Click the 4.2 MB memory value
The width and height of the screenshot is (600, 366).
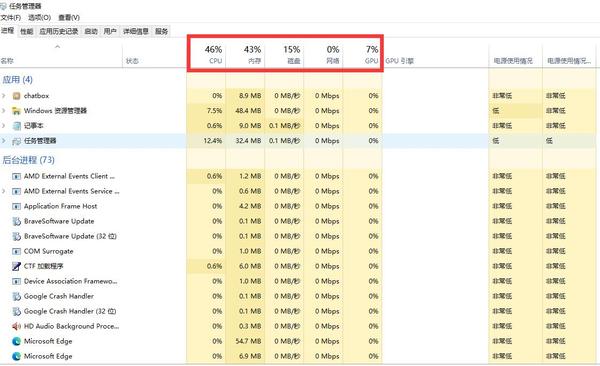[x=250, y=206]
